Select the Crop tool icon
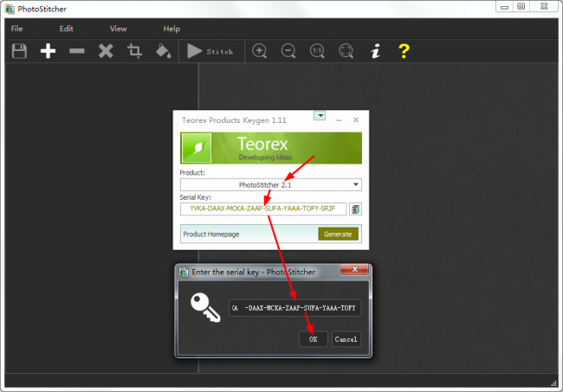This screenshot has width=563, height=392. (134, 51)
